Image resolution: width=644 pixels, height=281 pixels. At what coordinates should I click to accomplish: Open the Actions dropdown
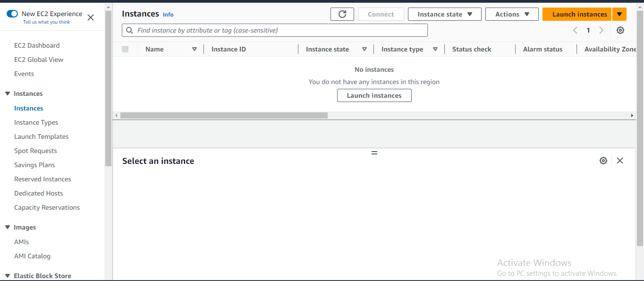click(512, 14)
